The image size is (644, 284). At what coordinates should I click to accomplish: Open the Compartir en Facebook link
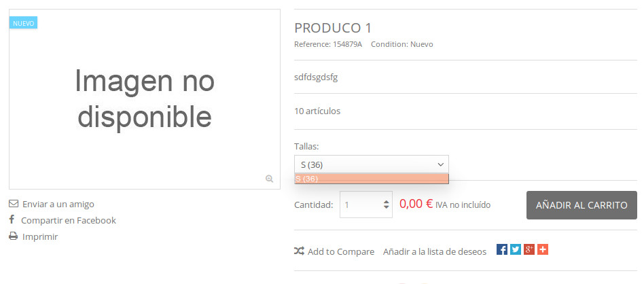point(68,220)
